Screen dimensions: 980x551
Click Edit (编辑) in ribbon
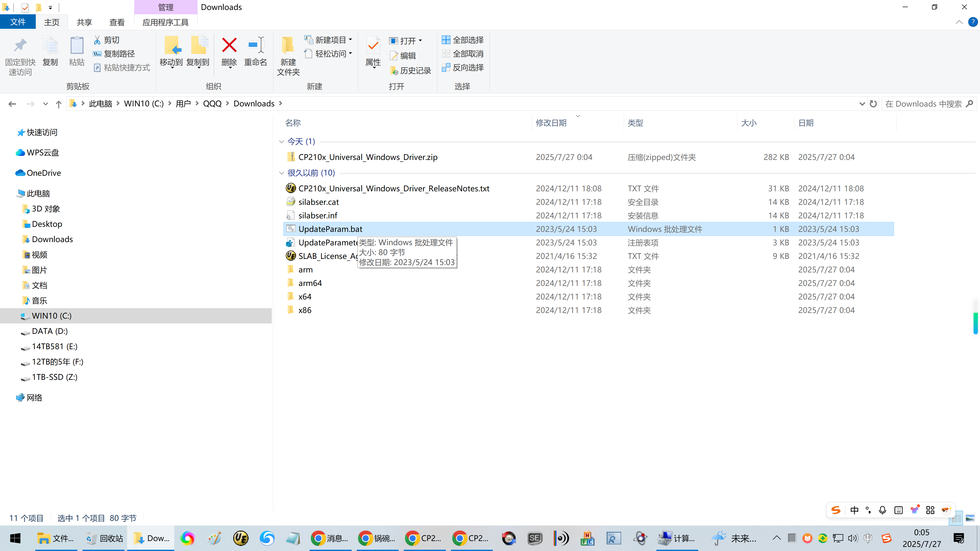click(402, 56)
